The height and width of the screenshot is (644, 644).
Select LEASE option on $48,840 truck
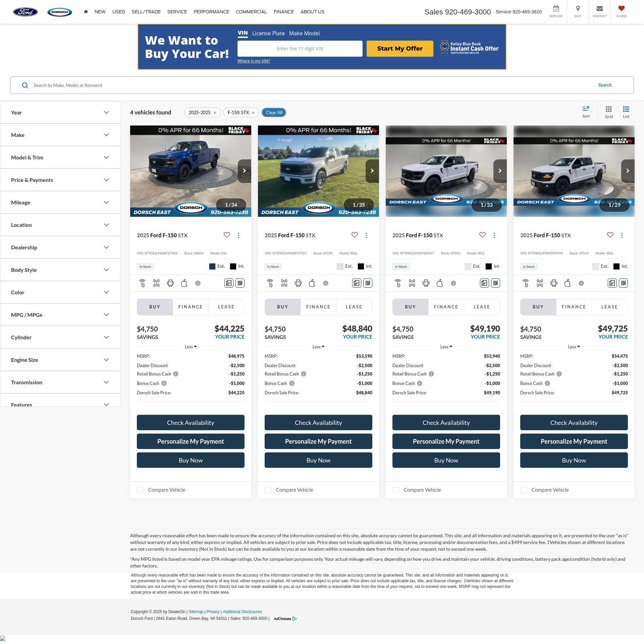[x=354, y=307]
